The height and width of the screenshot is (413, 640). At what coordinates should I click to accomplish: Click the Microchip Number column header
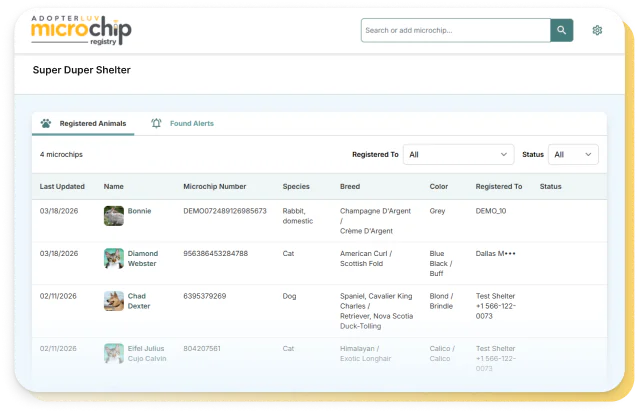point(215,187)
